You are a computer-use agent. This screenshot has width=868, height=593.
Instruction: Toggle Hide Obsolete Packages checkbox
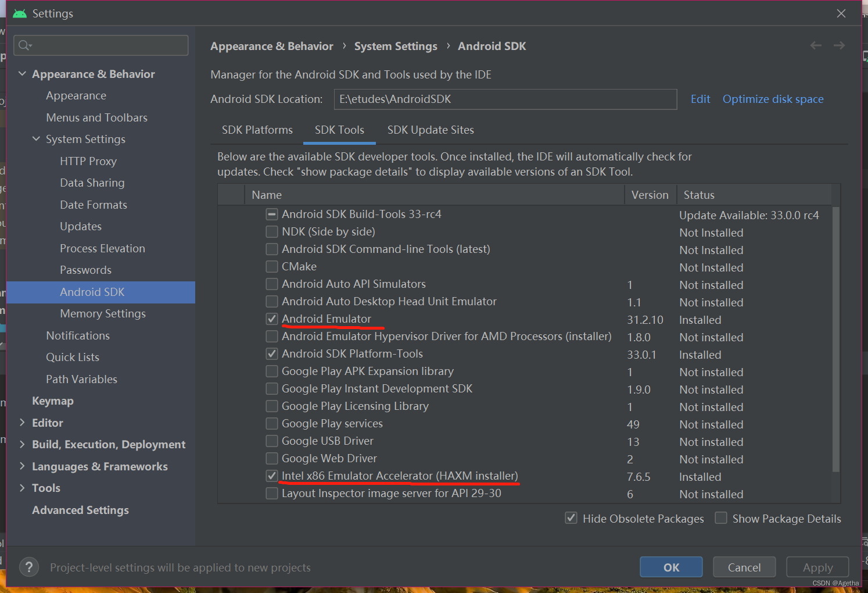click(571, 518)
